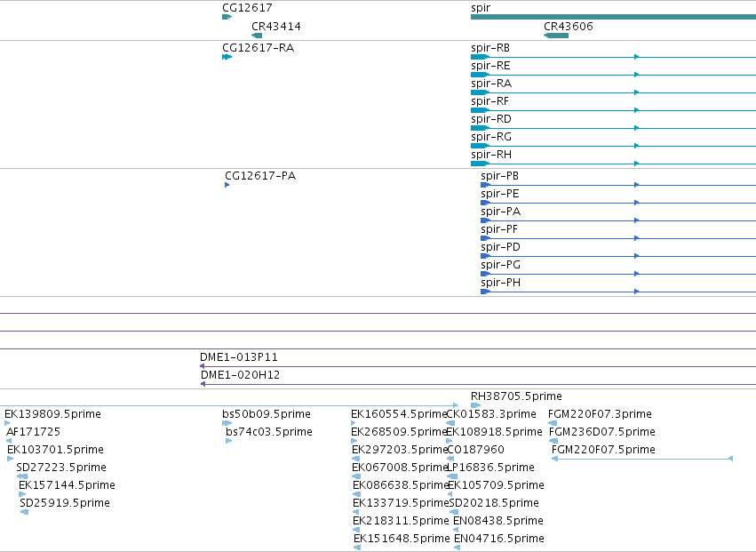The width and height of the screenshot is (756, 552).
Task: Select the spir-RF transcript label
Action: [x=489, y=101]
